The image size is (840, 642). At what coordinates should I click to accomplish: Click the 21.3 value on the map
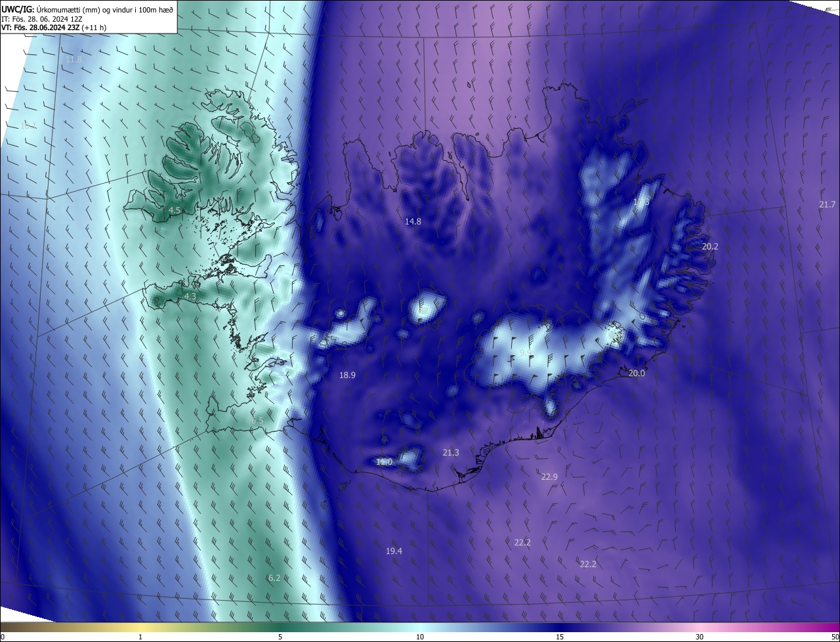click(451, 453)
